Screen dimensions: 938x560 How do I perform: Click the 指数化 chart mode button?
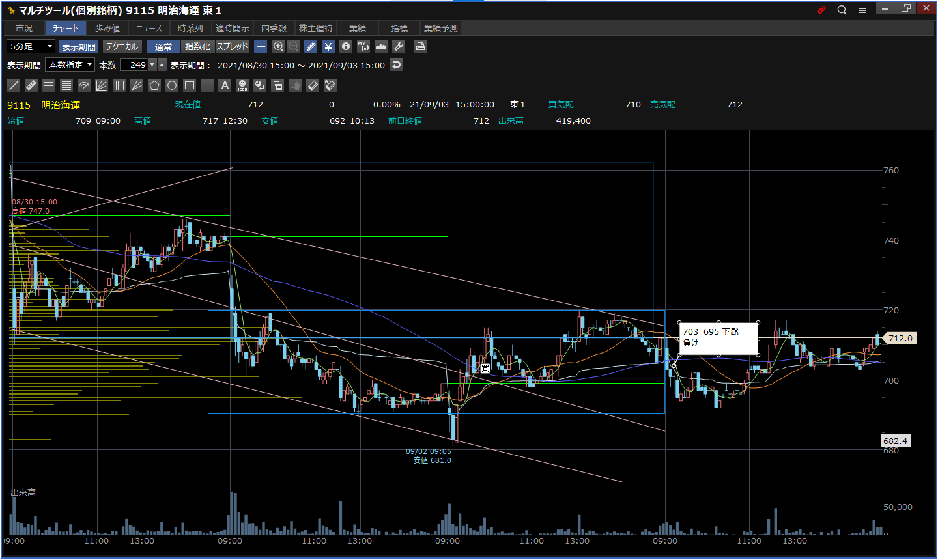coord(197,47)
